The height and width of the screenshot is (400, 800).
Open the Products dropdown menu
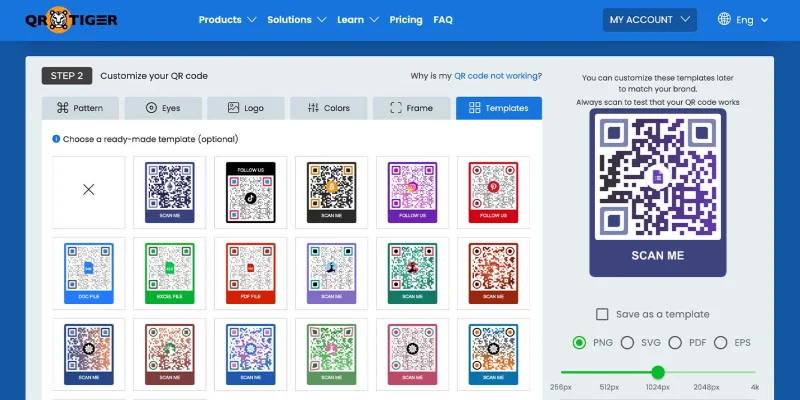[x=228, y=20]
